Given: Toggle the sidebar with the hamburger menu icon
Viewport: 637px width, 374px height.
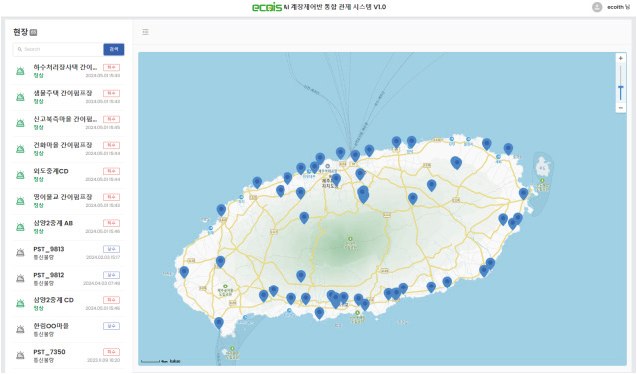Looking at the screenshot, I should pos(145,32).
